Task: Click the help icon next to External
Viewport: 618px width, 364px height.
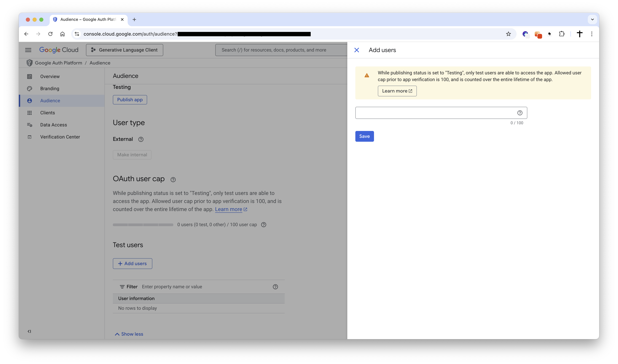Action: coord(141,139)
